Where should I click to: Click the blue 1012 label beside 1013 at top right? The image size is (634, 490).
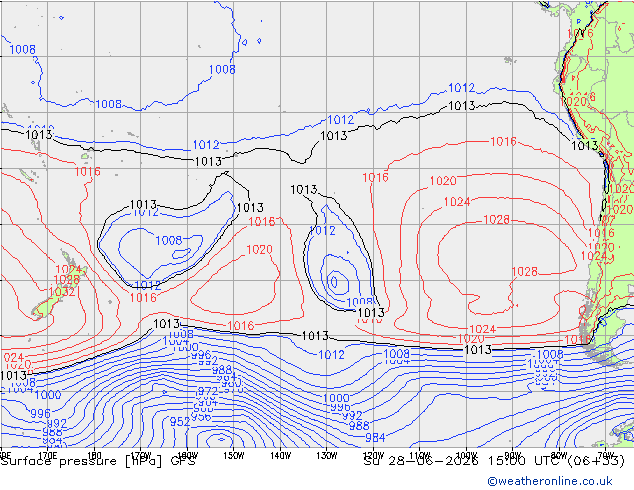[461, 87]
